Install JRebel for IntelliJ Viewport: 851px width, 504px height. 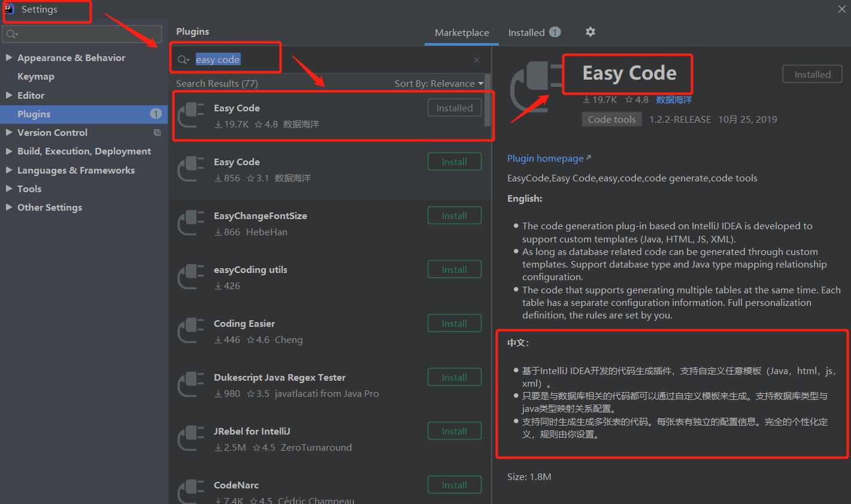click(x=455, y=431)
